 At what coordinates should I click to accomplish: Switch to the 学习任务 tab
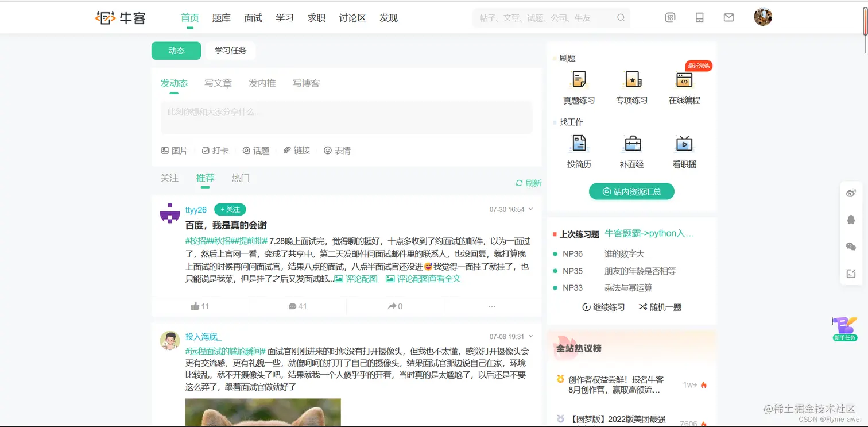(230, 51)
